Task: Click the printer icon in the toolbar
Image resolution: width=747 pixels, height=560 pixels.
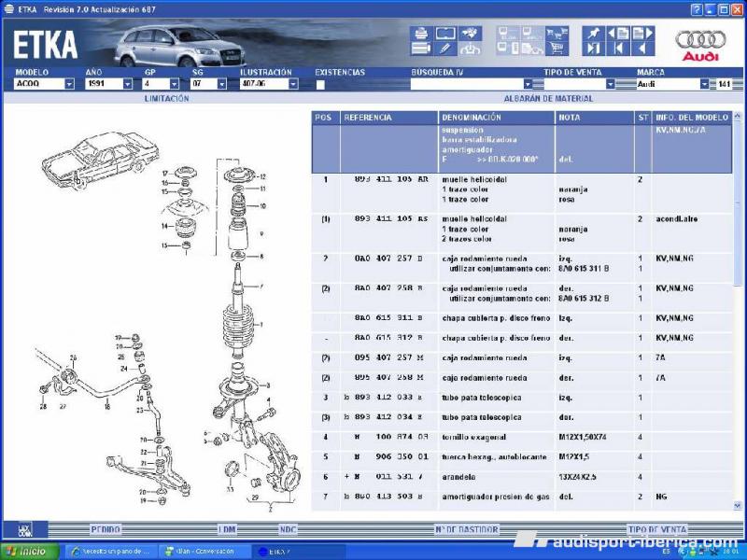Action: pyautogui.click(x=421, y=34)
